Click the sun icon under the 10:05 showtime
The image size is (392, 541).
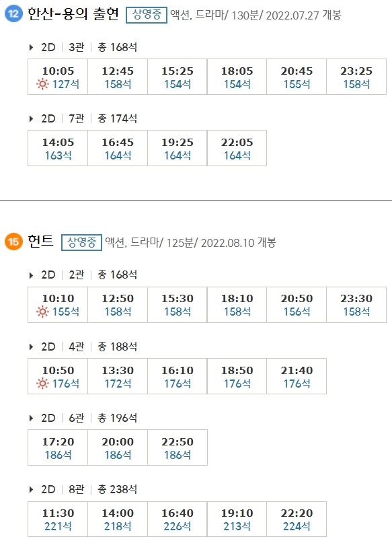tap(40, 83)
